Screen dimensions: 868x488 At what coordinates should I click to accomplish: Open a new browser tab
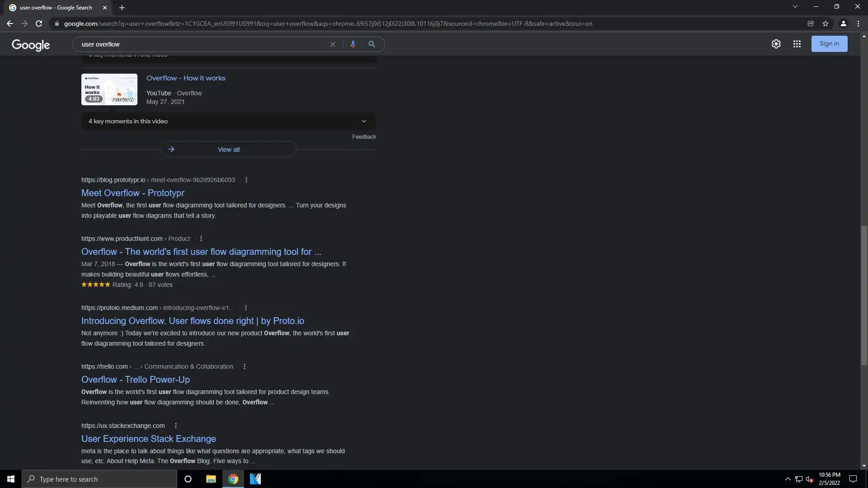tap(122, 8)
